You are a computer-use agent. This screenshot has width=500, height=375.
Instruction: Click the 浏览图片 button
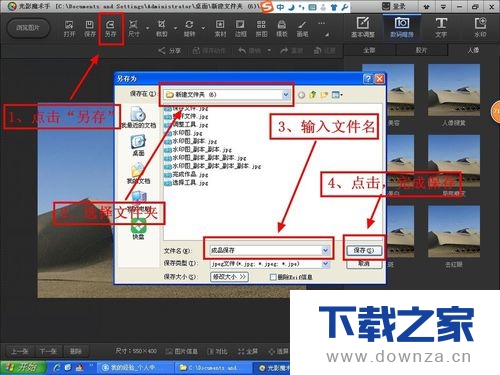click(28, 28)
